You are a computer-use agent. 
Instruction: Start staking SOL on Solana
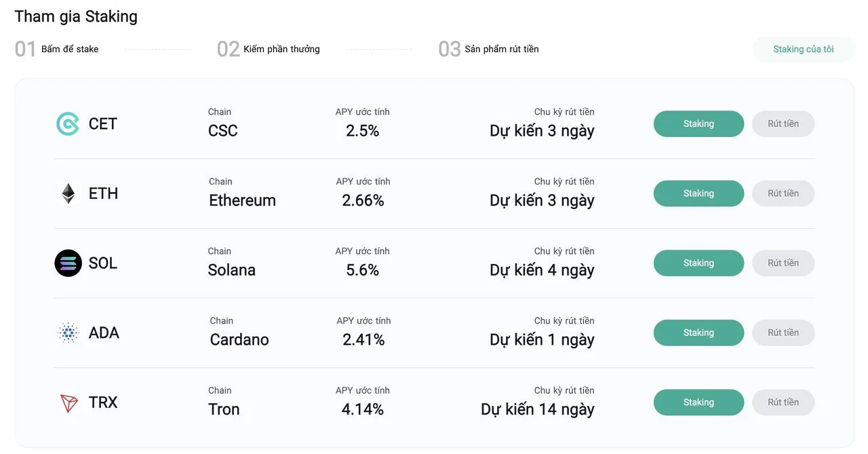click(x=698, y=263)
